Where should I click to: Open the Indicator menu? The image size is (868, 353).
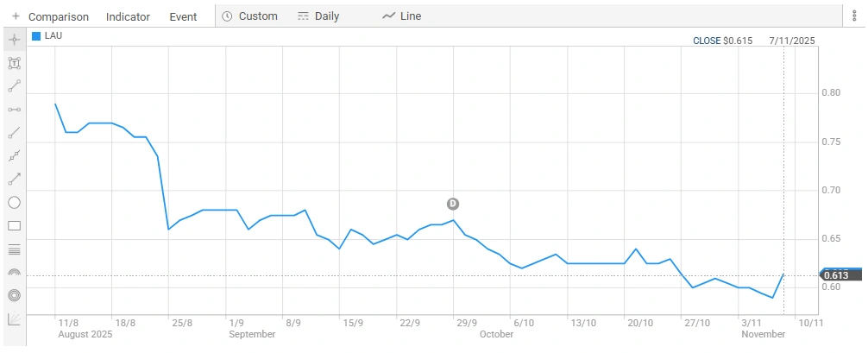[x=128, y=16]
